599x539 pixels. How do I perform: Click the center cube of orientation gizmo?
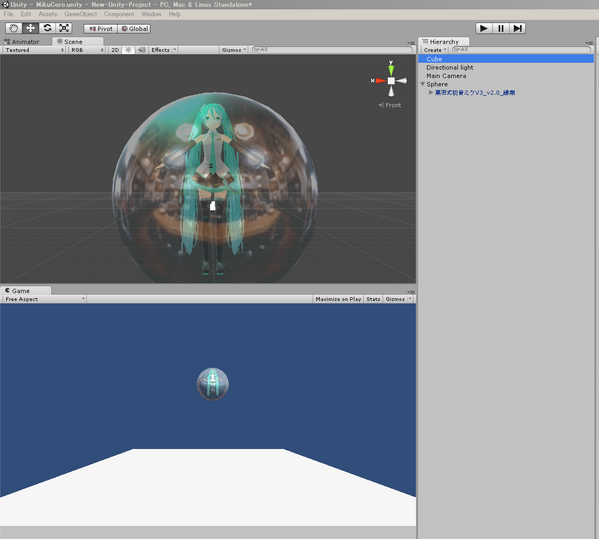(391, 81)
